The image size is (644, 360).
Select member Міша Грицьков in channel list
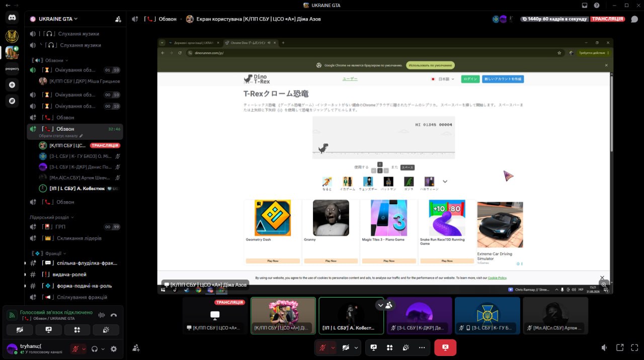79,81
